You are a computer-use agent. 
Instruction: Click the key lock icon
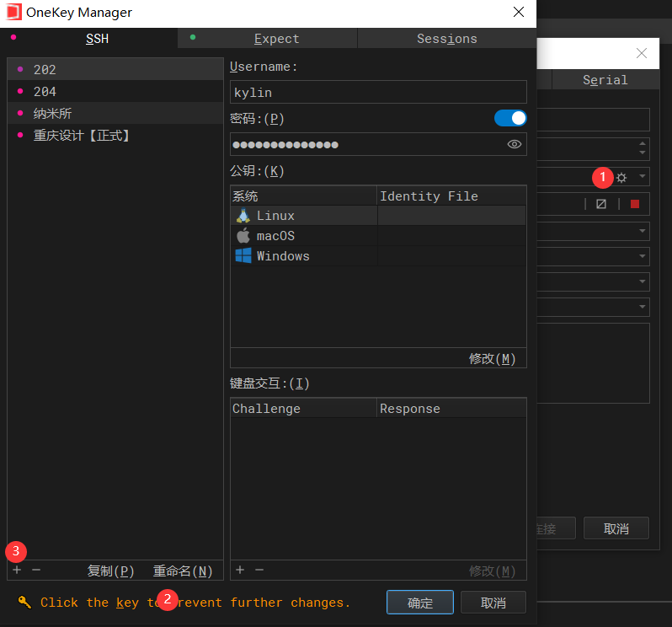(24, 602)
